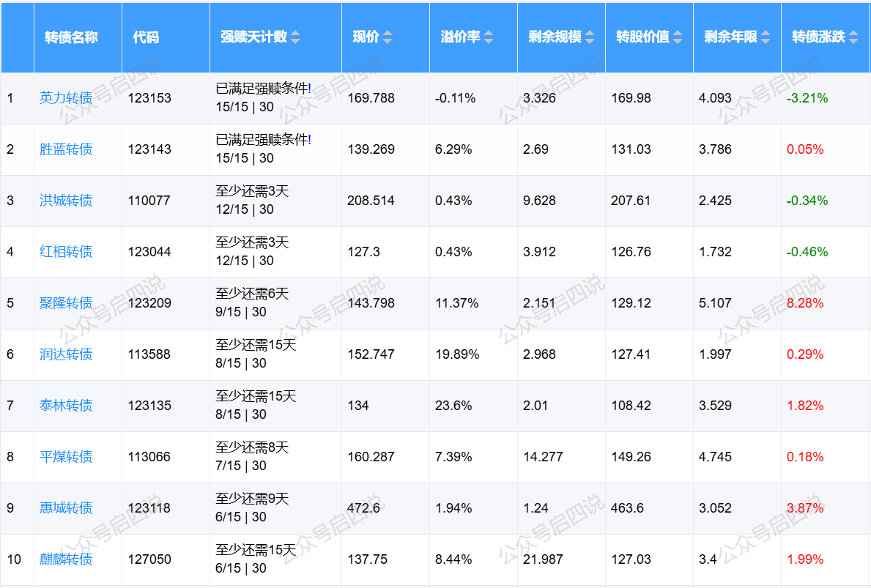This screenshot has height=588, width=871.
Task: Open 胜蓝转债 bond link
Action: pos(66,149)
